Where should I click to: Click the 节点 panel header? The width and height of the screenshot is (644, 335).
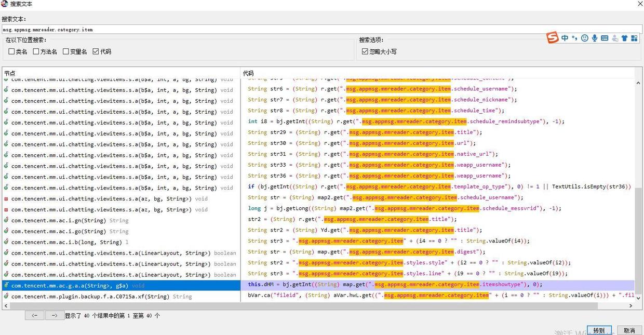point(9,73)
